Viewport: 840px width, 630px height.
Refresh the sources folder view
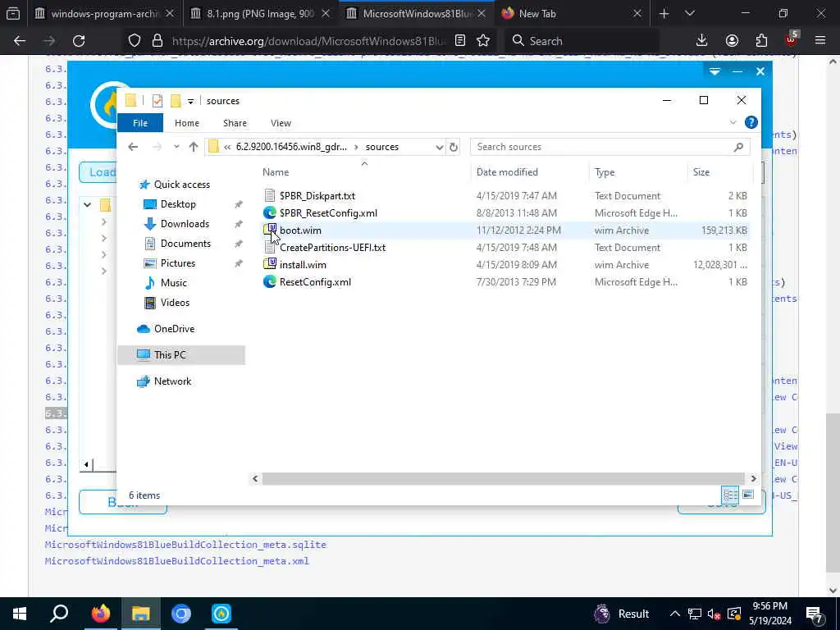tap(454, 147)
